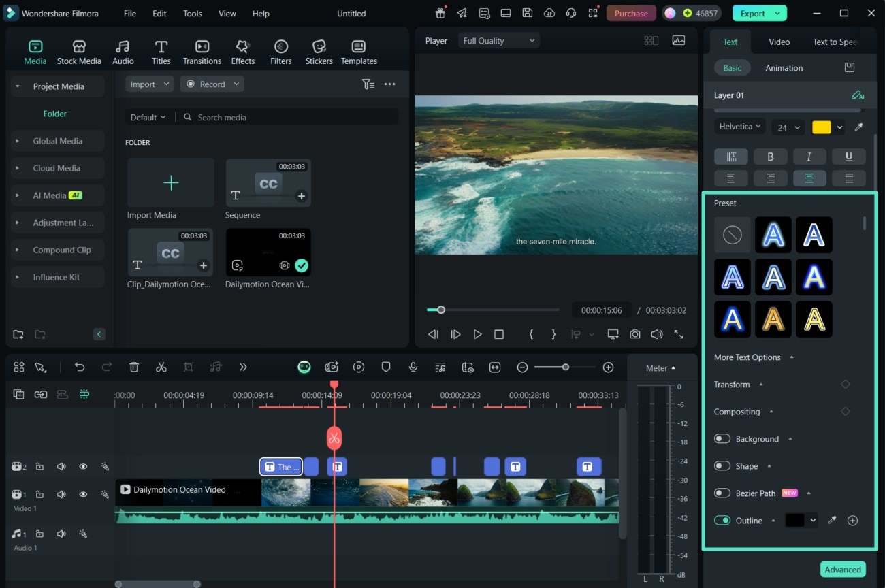Click the snapshot camera icon in player
This screenshot has width=885, height=588.
(x=635, y=334)
